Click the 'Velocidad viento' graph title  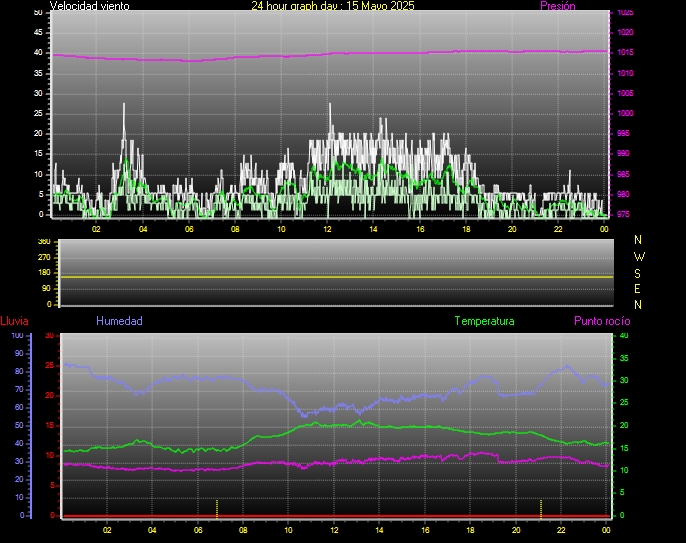tap(90, 6)
